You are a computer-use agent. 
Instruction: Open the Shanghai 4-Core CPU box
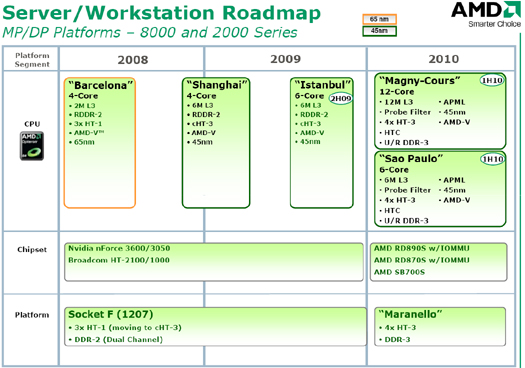(x=216, y=143)
